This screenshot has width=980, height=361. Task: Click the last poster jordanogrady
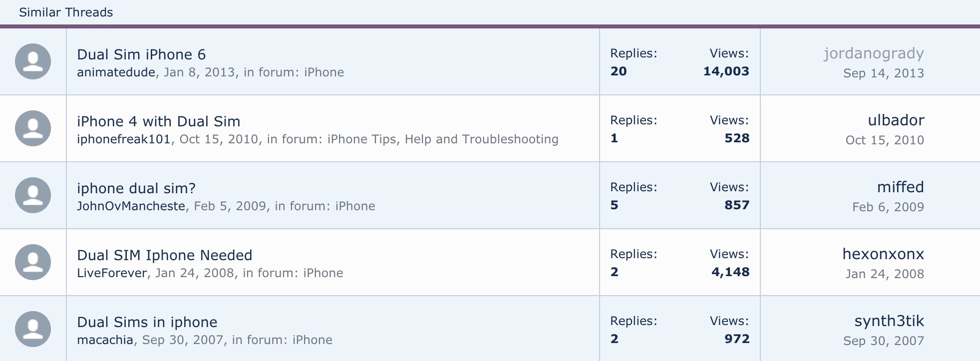pos(874,53)
